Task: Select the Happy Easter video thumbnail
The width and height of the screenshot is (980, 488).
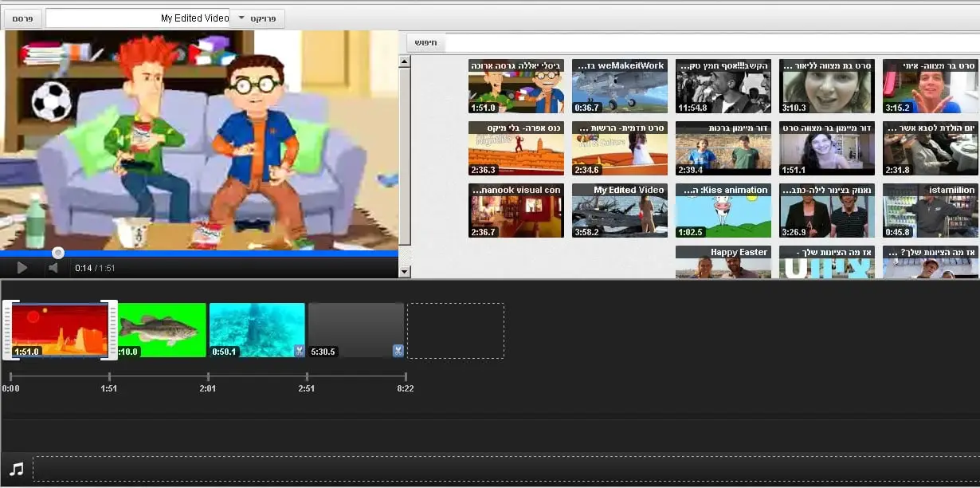Action: tap(723, 262)
